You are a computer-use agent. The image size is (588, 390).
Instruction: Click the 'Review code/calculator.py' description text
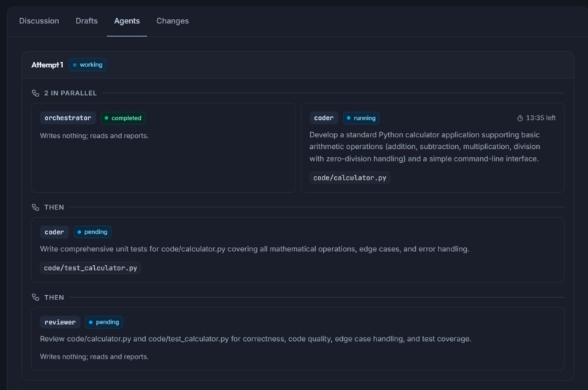point(255,339)
